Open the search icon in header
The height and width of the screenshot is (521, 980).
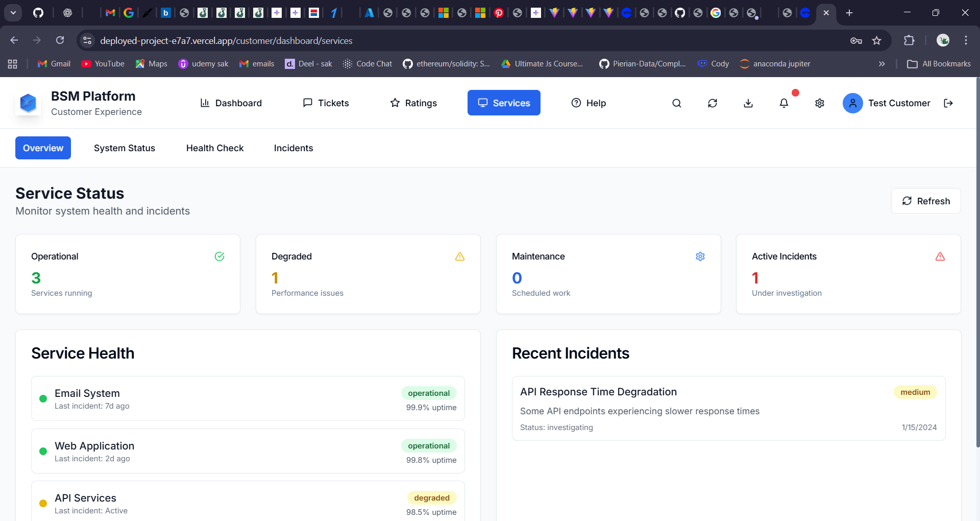coord(677,103)
